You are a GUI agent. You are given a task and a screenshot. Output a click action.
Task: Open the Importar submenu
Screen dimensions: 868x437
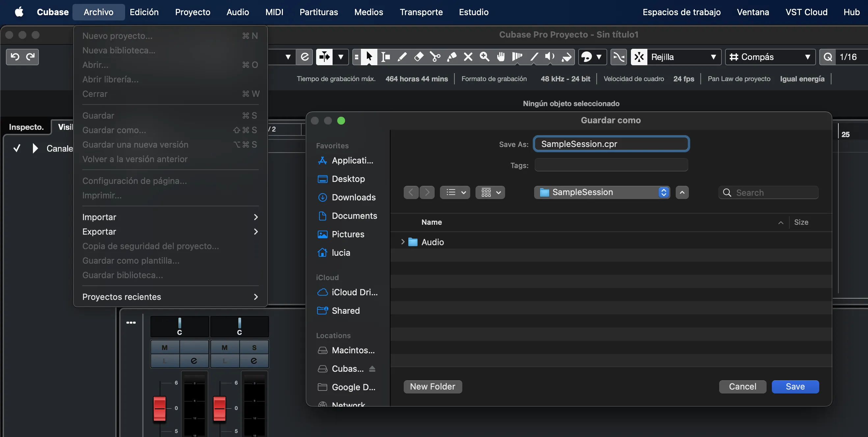pos(170,217)
